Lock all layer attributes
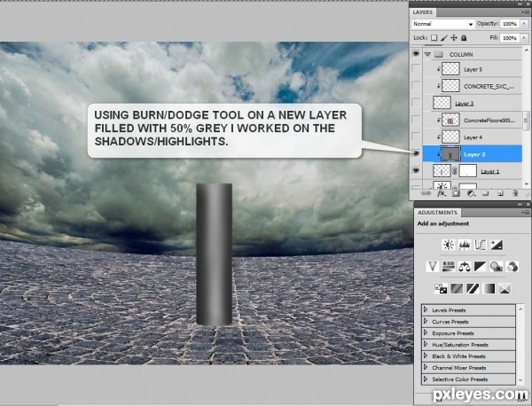Image resolution: width=532 pixels, height=406 pixels. (464, 37)
